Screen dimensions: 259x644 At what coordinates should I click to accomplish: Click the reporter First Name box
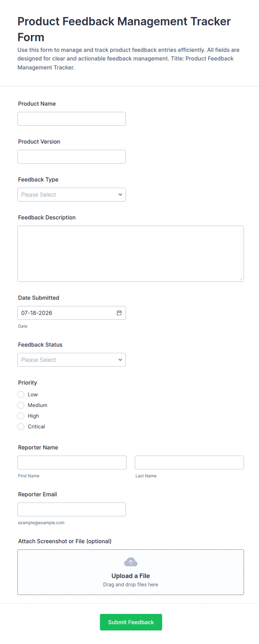coord(72,462)
